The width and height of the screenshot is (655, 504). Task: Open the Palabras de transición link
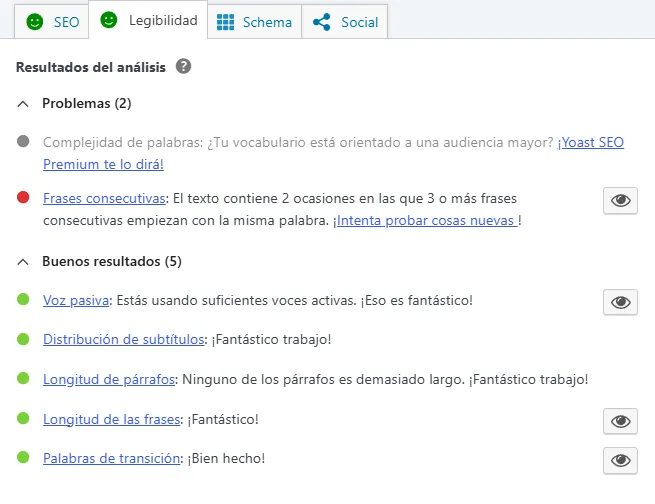tap(112, 458)
